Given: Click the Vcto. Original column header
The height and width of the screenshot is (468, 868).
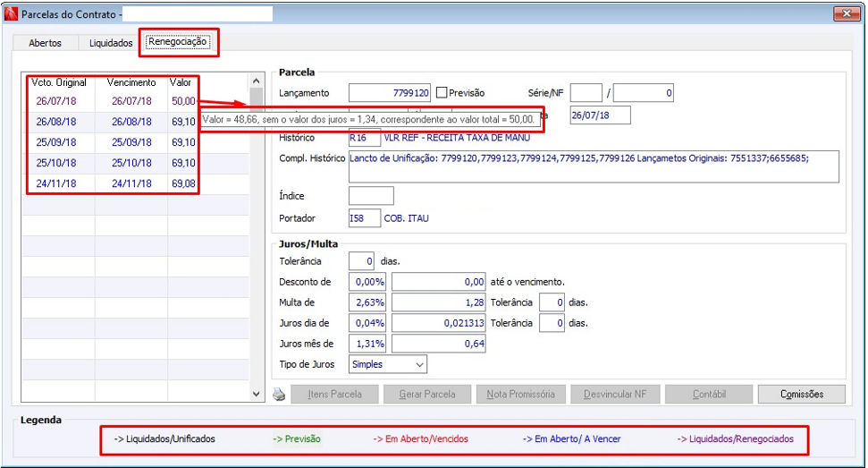Looking at the screenshot, I should click(59, 82).
